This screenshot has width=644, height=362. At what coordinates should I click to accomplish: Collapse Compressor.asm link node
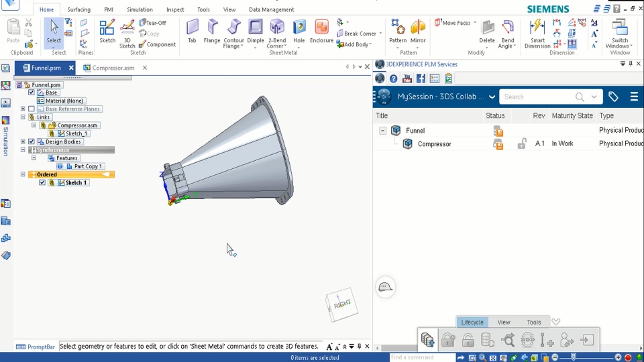coord(34,125)
